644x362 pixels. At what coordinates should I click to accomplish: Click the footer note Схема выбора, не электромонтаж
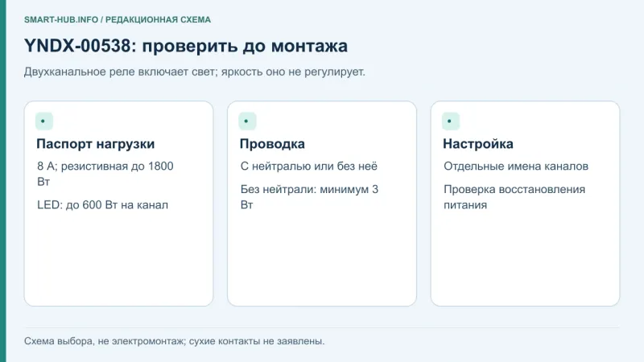[x=174, y=341]
